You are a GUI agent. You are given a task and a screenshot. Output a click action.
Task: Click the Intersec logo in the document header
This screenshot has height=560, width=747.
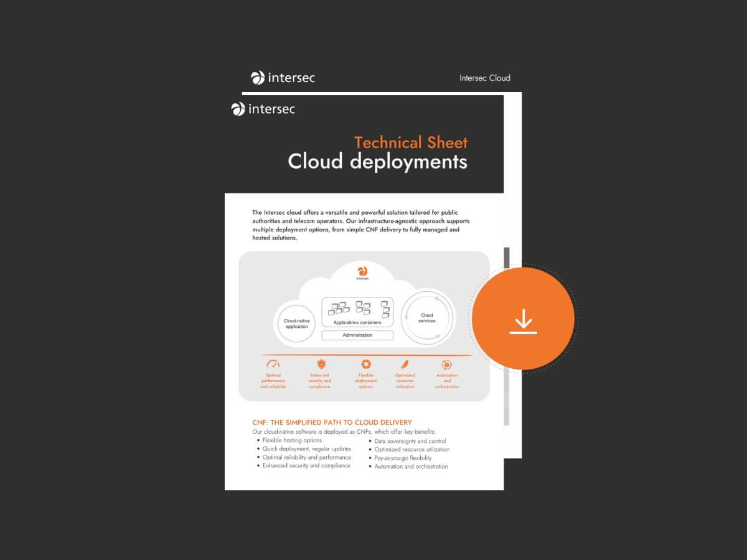coord(263,109)
